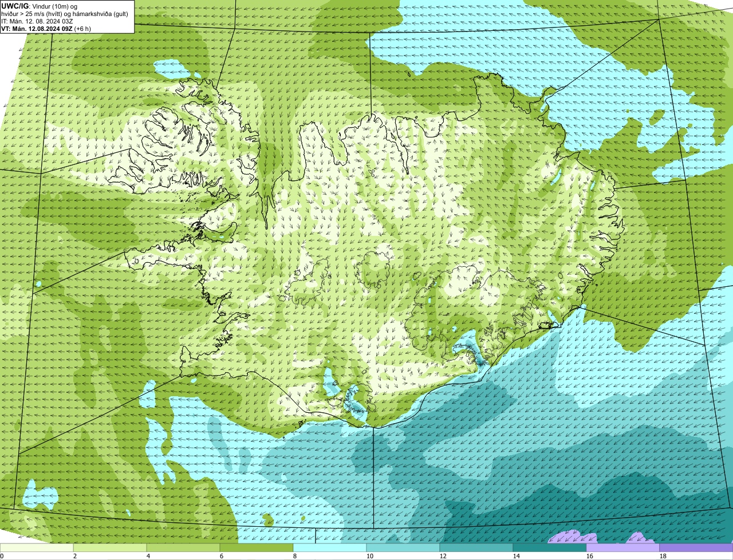Click the "0" label on the legend scale
This screenshot has width=733, height=560.
tap(2, 556)
